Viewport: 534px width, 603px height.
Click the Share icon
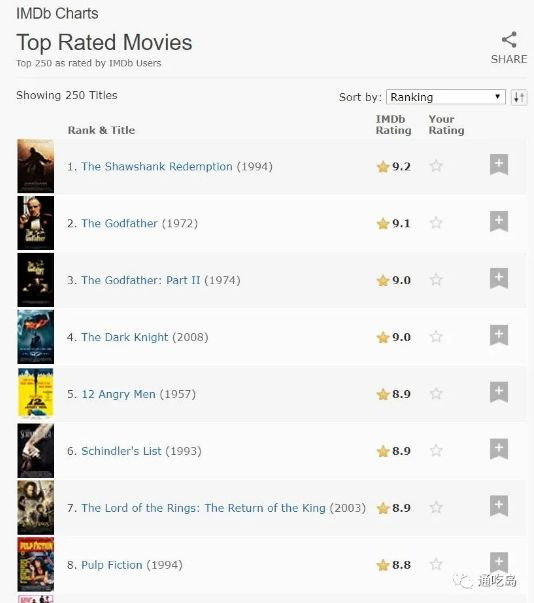tap(509, 40)
